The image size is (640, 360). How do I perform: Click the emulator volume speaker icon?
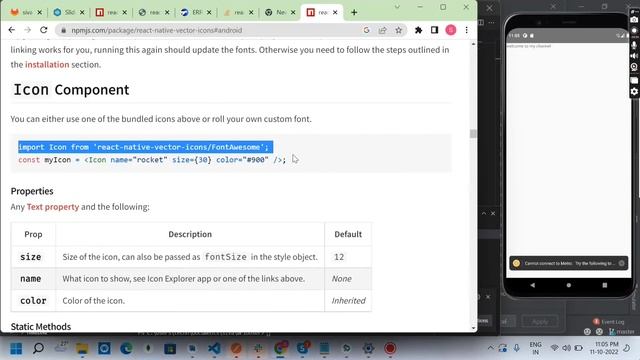click(x=634, y=56)
